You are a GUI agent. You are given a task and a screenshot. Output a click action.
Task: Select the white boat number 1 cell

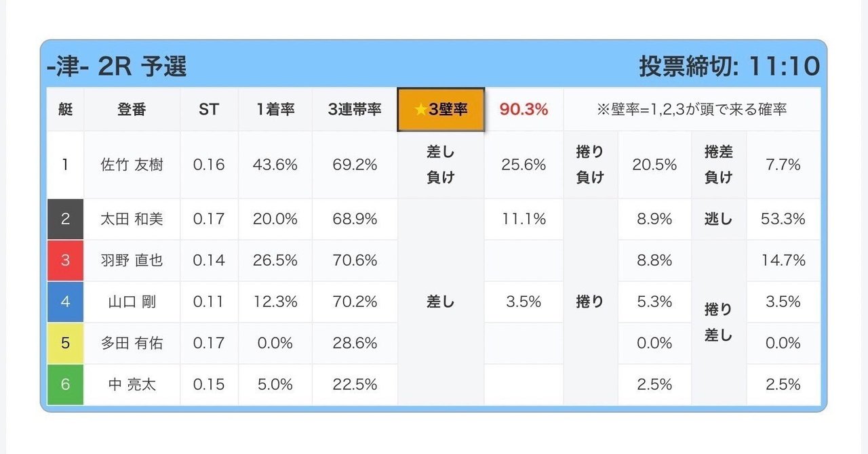[x=65, y=165]
